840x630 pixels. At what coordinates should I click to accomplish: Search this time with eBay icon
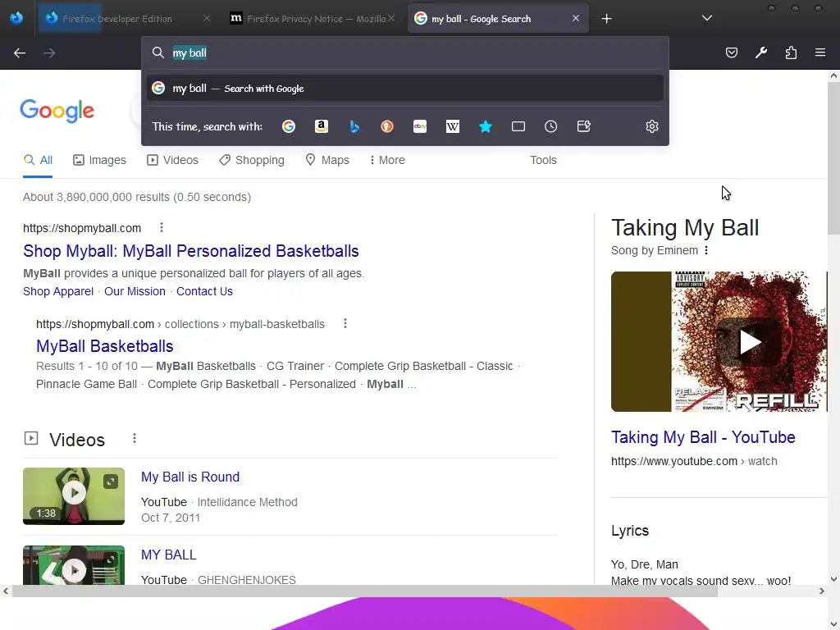(420, 126)
